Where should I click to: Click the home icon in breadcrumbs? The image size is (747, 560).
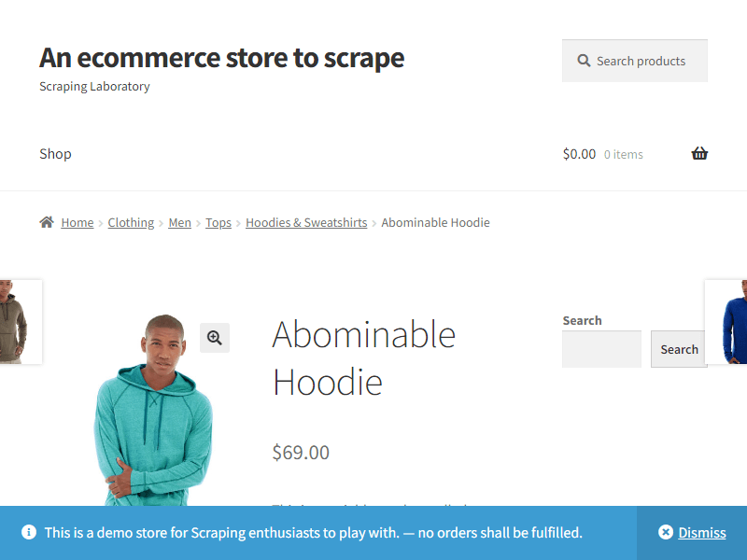(47, 222)
